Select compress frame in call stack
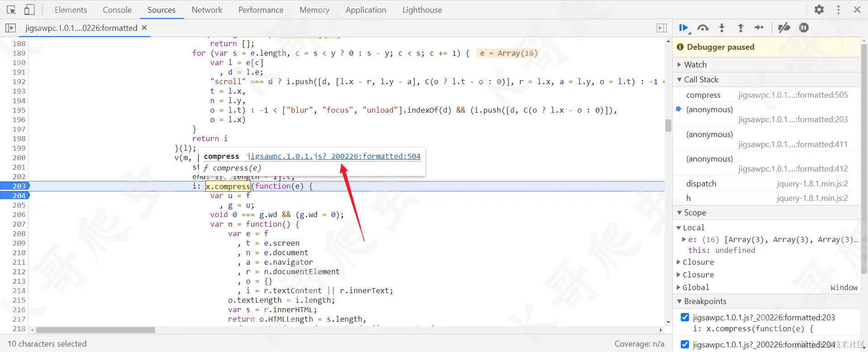This screenshot has height=352, width=868. pyautogui.click(x=767, y=95)
